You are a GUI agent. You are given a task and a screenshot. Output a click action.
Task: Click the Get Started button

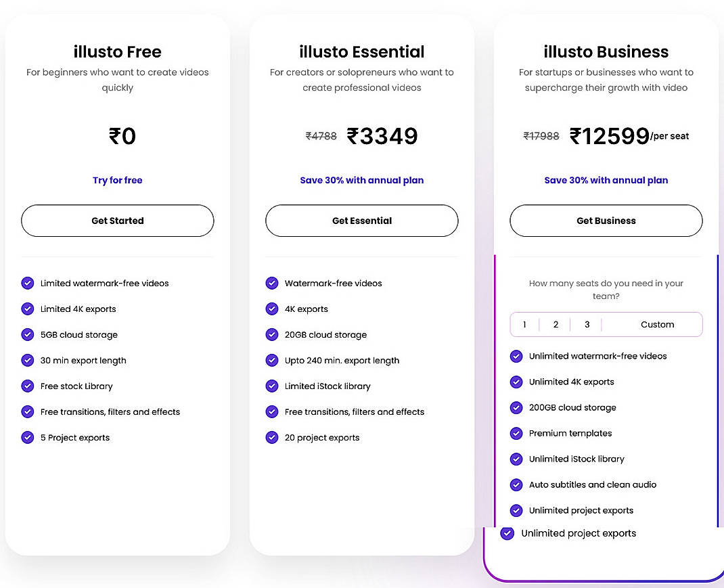[117, 221]
